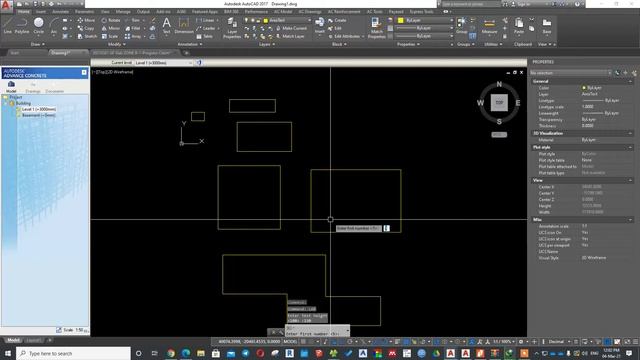Click the Windows taskbar search box

click(x=73, y=353)
